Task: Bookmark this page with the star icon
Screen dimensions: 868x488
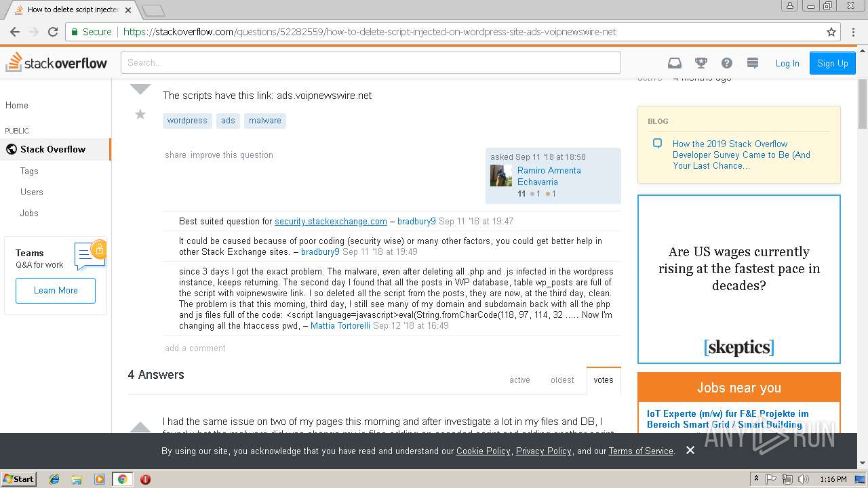Action: [831, 32]
